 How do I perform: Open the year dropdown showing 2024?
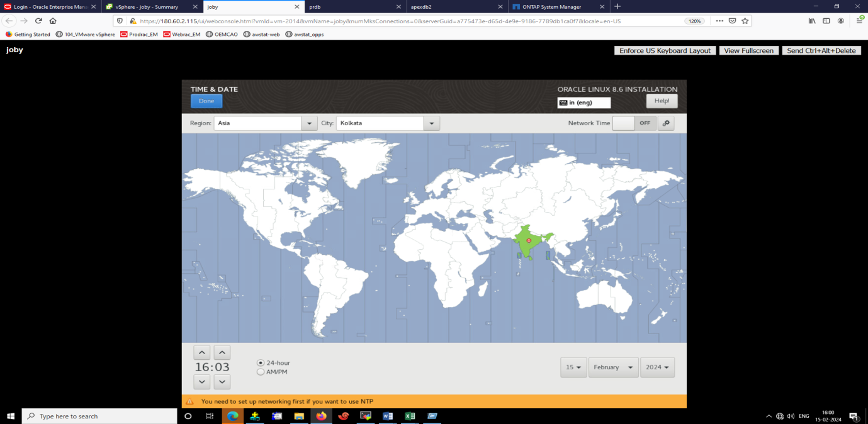[x=657, y=367]
